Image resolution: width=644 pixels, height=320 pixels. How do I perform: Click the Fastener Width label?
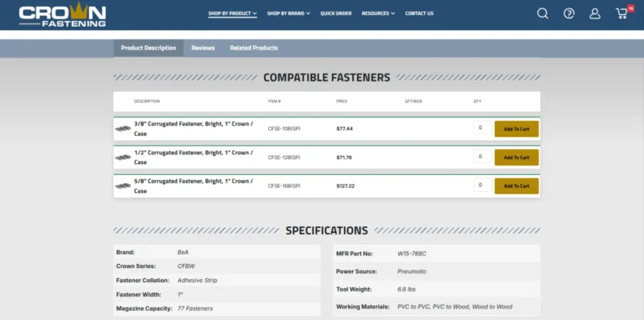pos(138,295)
